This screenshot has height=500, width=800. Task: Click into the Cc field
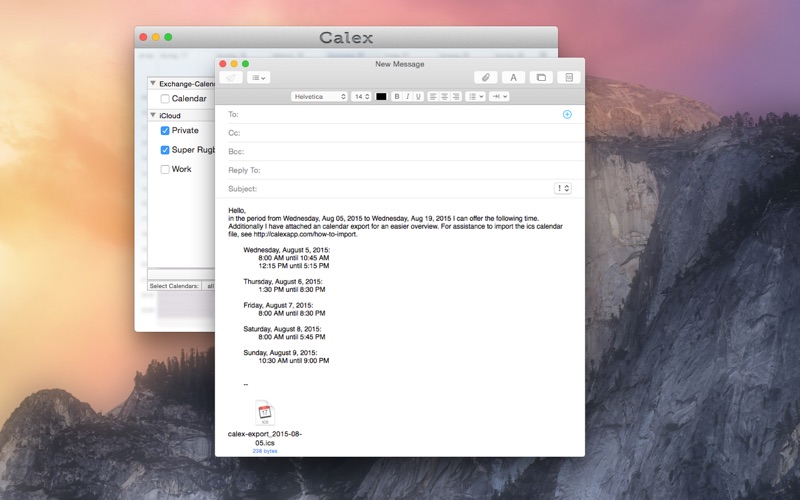399,133
